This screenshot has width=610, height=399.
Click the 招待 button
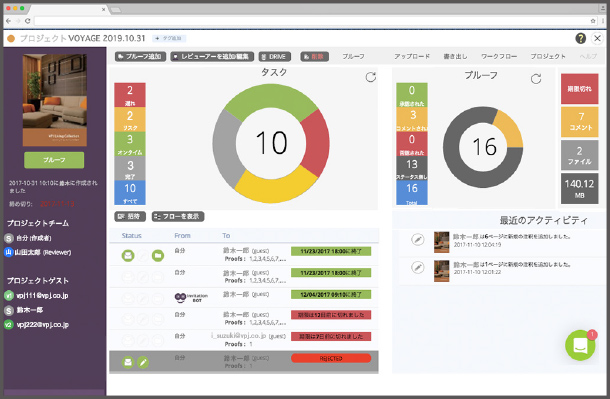coord(130,216)
